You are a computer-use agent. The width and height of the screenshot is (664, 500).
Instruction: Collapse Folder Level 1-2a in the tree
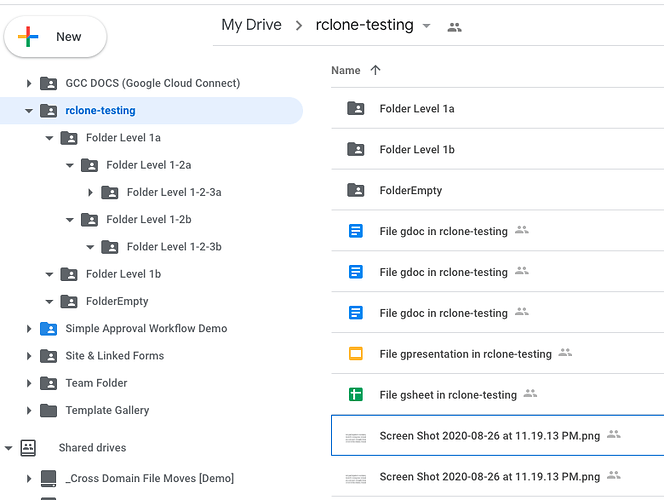pos(69,165)
